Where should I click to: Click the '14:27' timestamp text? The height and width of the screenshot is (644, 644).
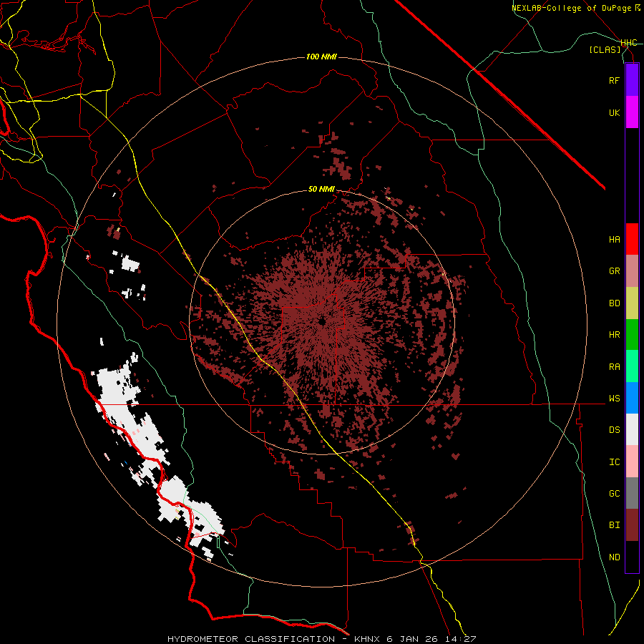pos(460,639)
